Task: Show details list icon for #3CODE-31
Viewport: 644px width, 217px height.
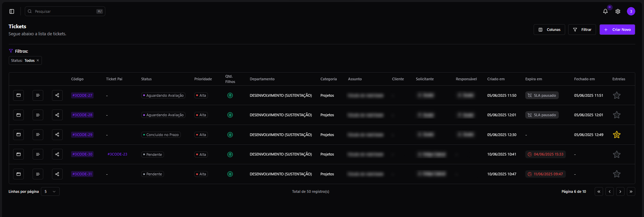Action: [x=38, y=174]
